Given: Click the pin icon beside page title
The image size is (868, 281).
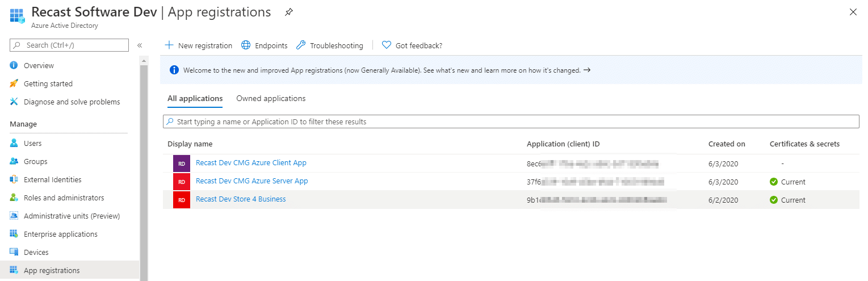Looking at the screenshot, I should 289,12.
